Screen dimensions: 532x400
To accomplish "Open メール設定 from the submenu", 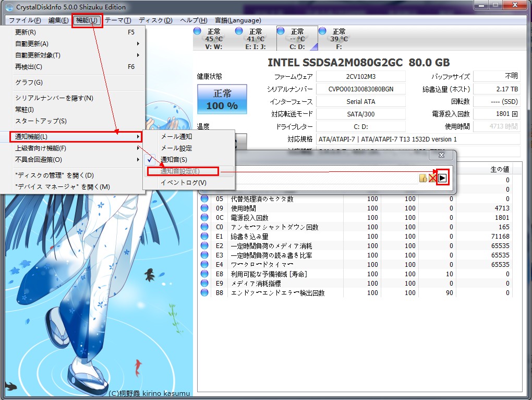I will tap(189, 148).
